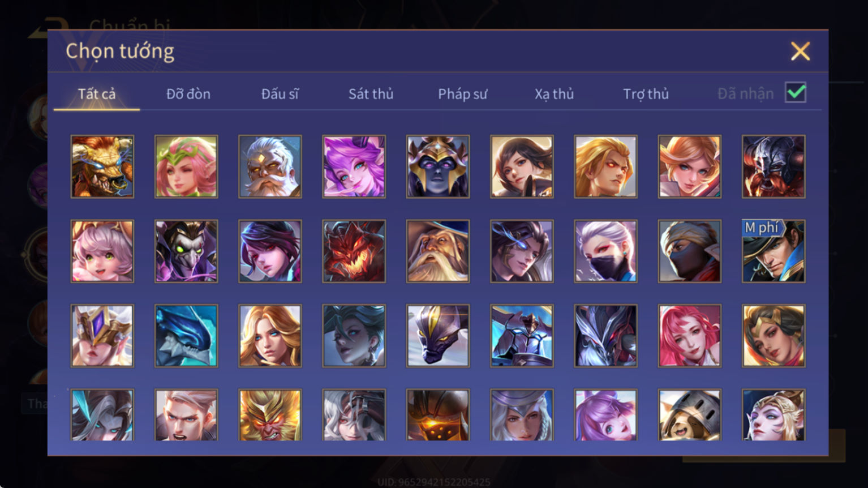
Task: Select the 'Đấu sĩ' category tab
Action: tap(280, 94)
